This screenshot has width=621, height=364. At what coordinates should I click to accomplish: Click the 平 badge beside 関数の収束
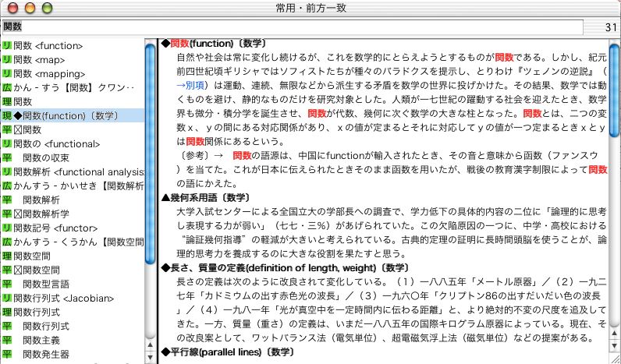tap(7, 158)
